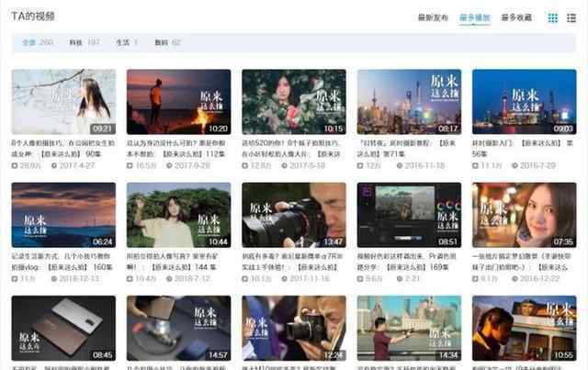The width and height of the screenshot is (588, 370).
Task: Open video title ending with 144 集
Action: (173, 262)
